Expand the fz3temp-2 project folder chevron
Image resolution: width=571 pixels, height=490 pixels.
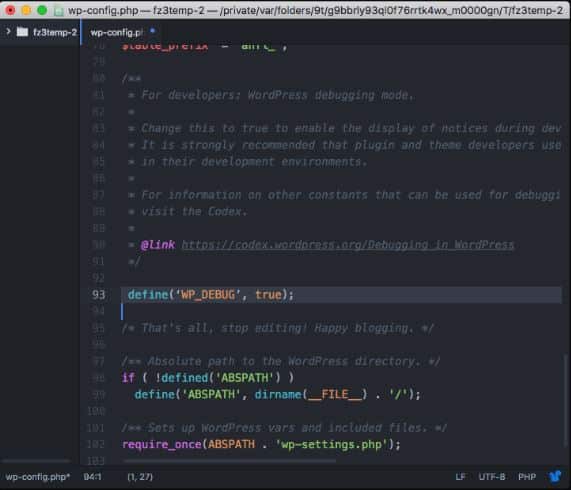pos(8,32)
